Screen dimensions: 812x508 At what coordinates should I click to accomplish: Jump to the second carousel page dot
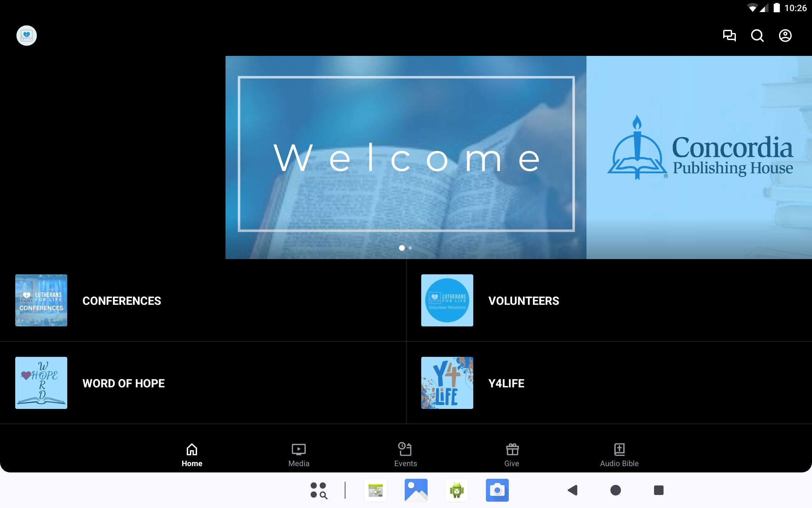click(x=410, y=248)
